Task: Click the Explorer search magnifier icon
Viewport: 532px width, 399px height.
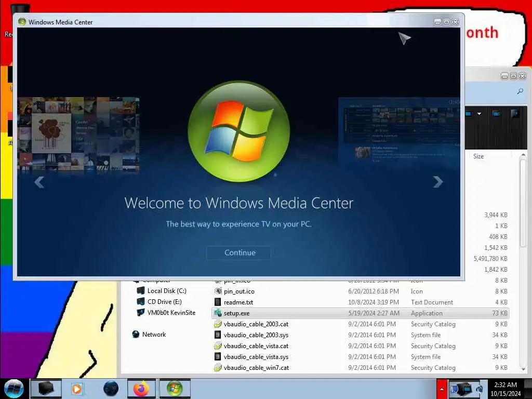Action: point(520,91)
